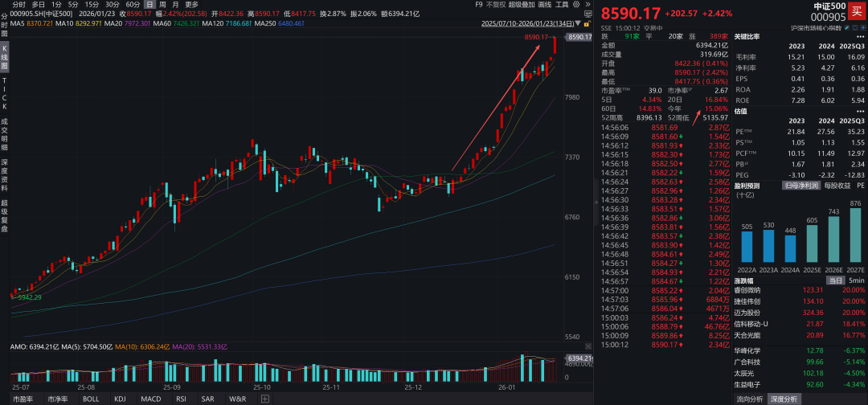Open the 画线 drawing tool
The image size is (868, 405).
coord(545,4)
